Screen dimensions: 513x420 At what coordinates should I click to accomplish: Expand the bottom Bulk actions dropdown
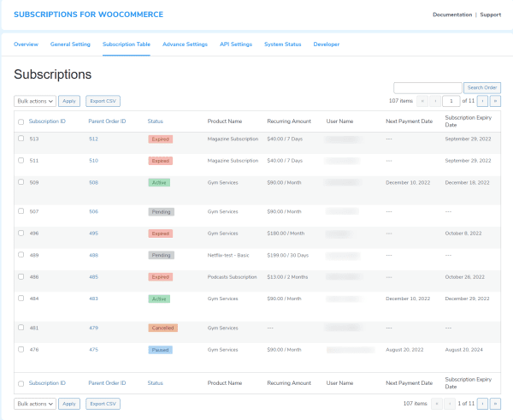tap(35, 403)
